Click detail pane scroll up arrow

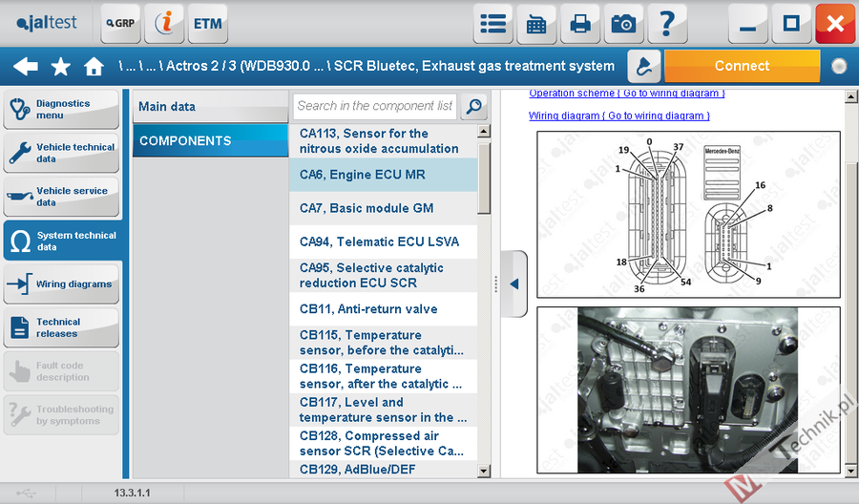[850, 97]
